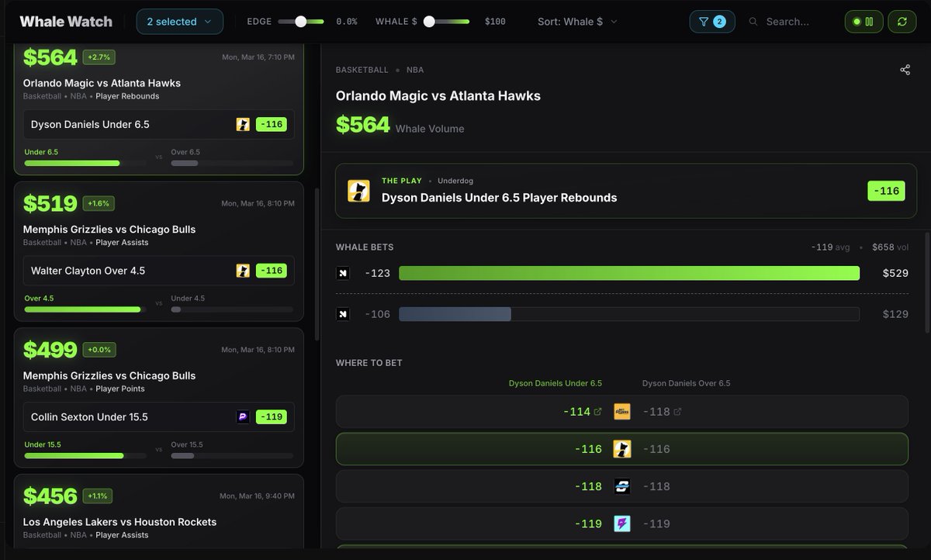
Task: Click Underdog logo in -116 bet row
Action: [x=622, y=449]
